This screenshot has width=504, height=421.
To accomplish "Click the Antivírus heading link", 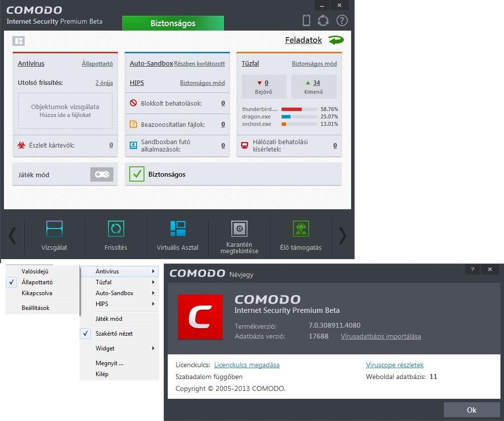I will click(31, 63).
